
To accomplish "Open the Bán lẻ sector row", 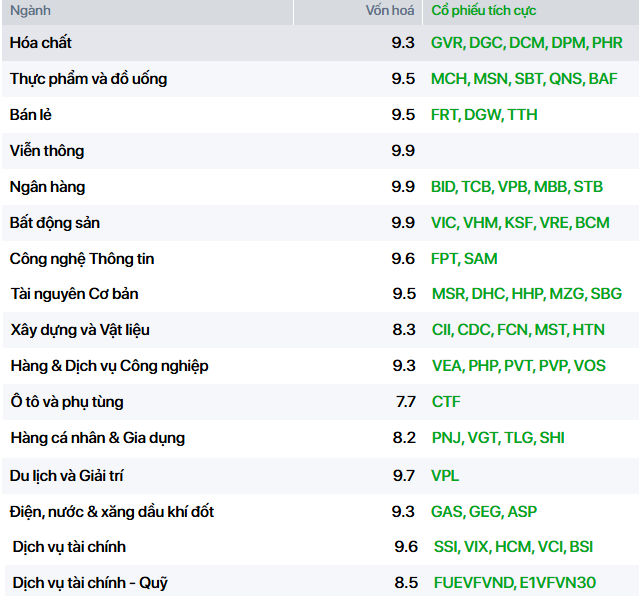I will tap(320, 115).
